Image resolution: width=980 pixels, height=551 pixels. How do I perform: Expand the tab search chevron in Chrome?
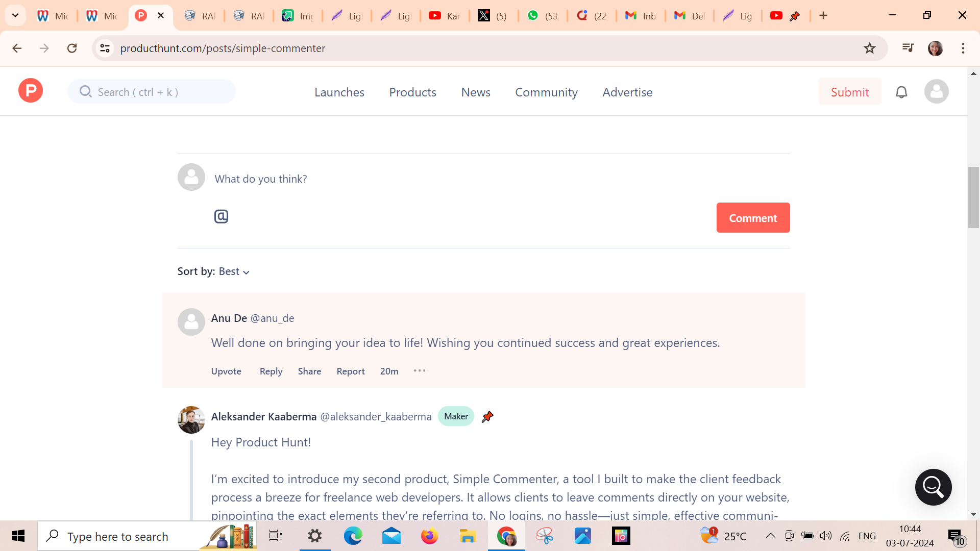tap(15, 15)
